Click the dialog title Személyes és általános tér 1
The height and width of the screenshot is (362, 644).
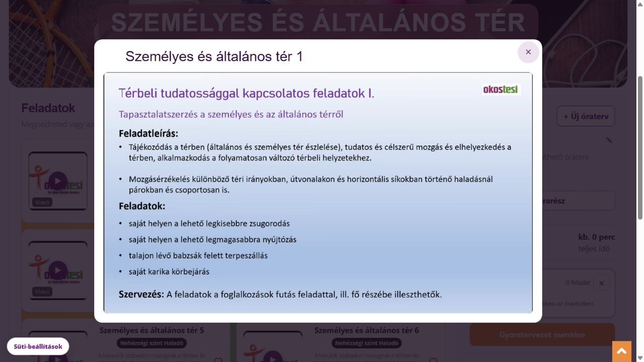click(214, 56)
